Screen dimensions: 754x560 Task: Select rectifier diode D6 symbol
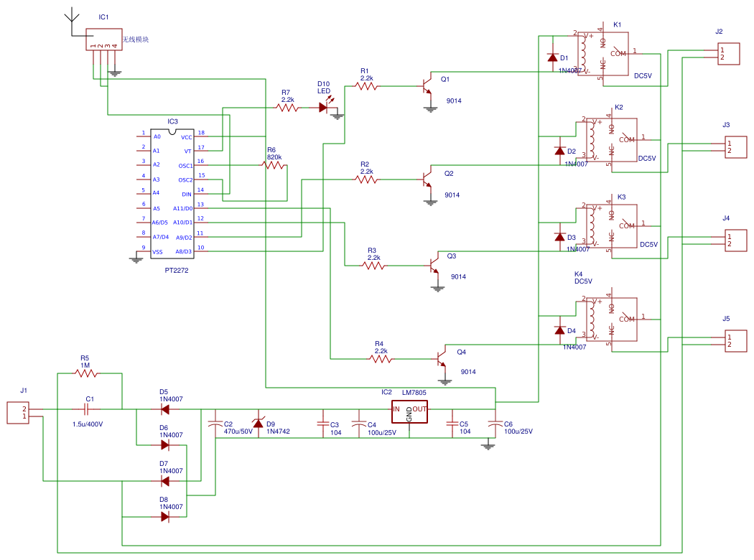165,446
